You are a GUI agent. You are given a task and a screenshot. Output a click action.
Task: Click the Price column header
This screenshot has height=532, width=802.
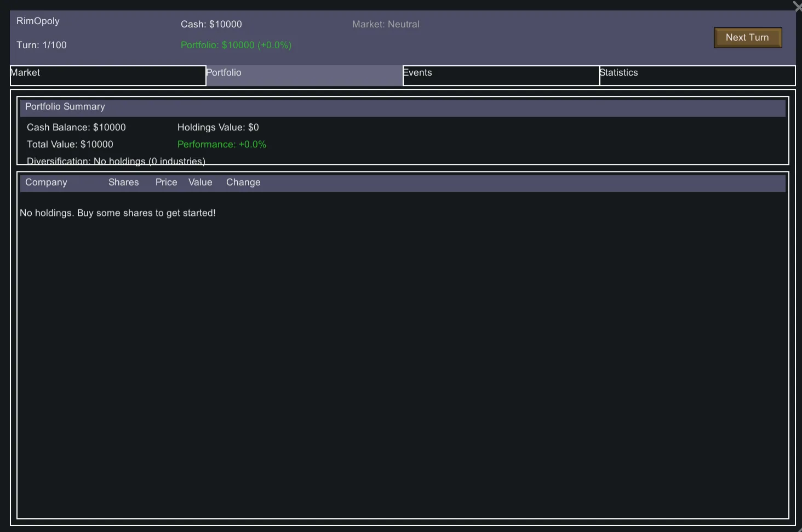click(x=166, y=182)
